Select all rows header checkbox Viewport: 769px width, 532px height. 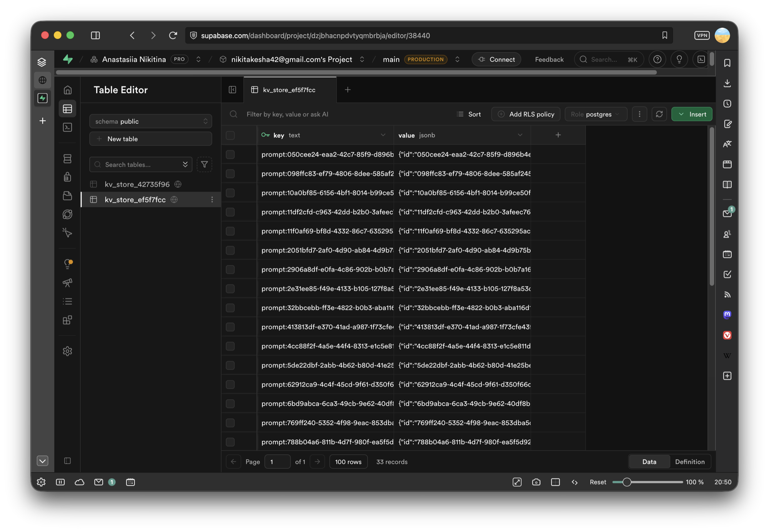coord(230,135)
